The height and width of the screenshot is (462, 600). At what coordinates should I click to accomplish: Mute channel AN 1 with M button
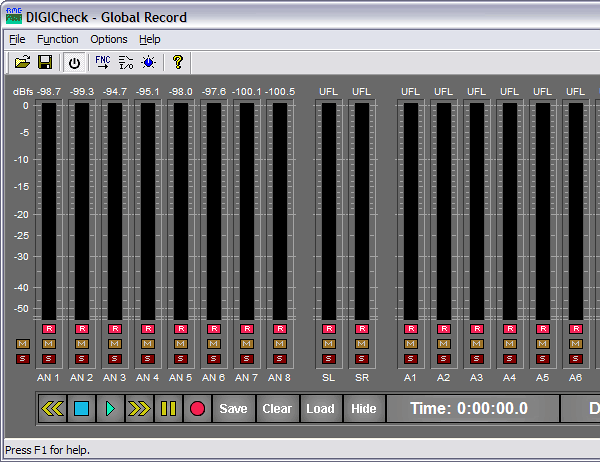coord(49,344)
